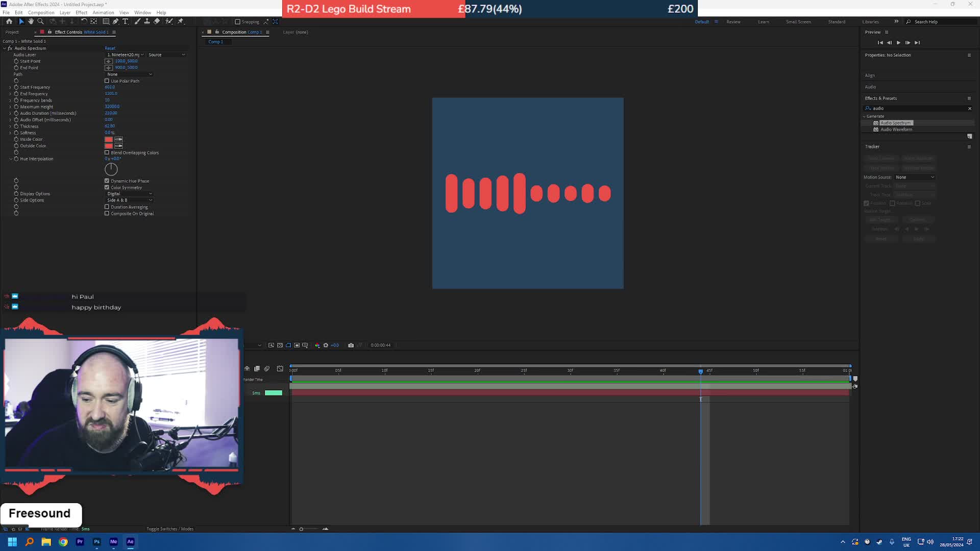Adjust the Hue Interpolation dial
The height and width of the screenshot is (551, 980).
coord(111,169)
